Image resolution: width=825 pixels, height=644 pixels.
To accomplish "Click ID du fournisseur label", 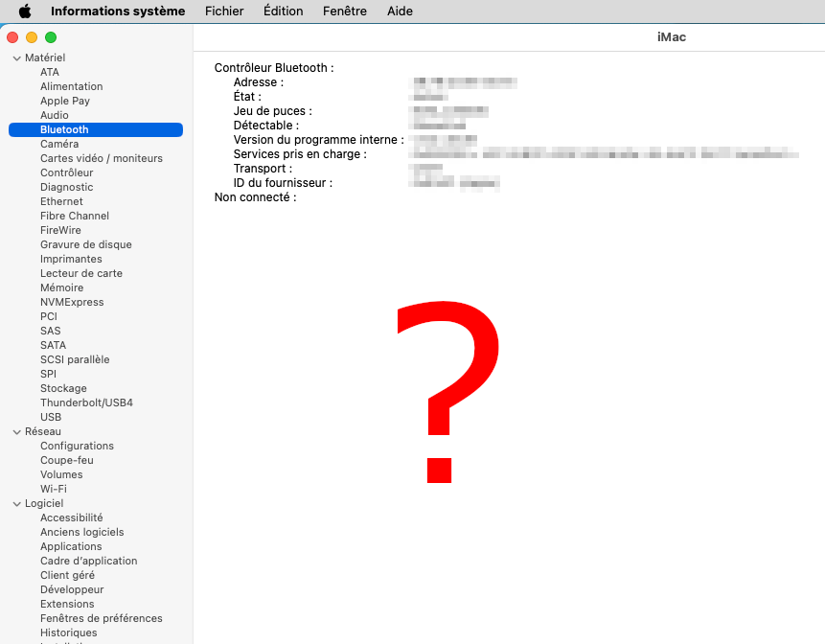I will [x=283, y=183].
